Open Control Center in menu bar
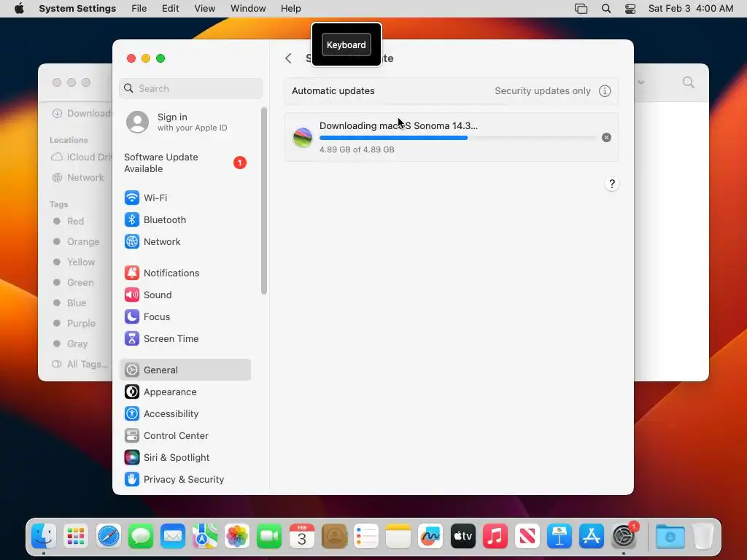Image resolution: width=747 pixels, height=560 pixels. (x=630, y=9)
